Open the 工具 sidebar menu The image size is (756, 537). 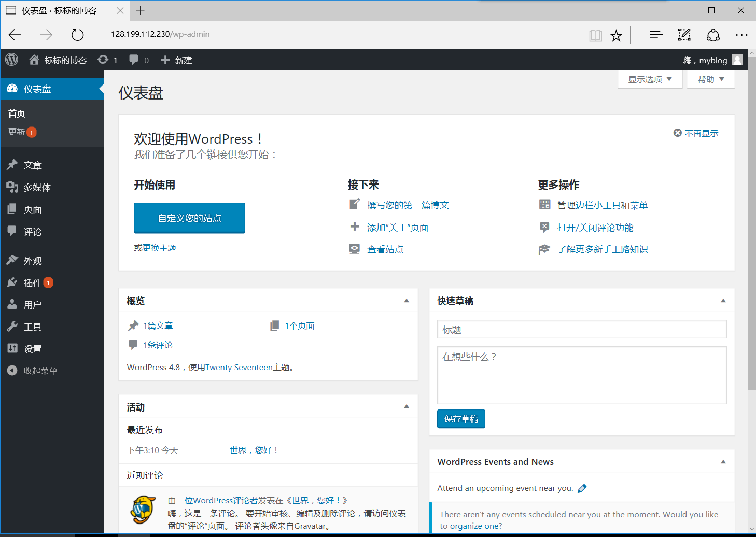pyautogui.click(x=52, y=327)
